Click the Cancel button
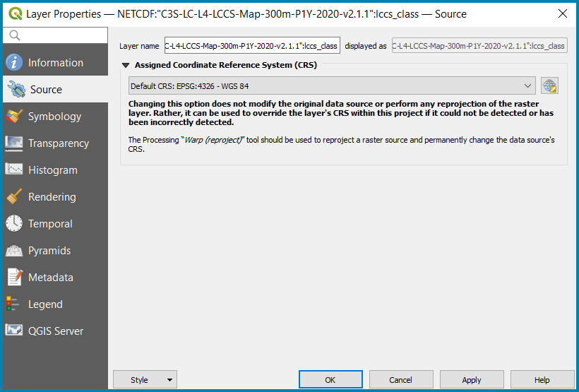Screen dimensions: 579x392 coord(401,380)
